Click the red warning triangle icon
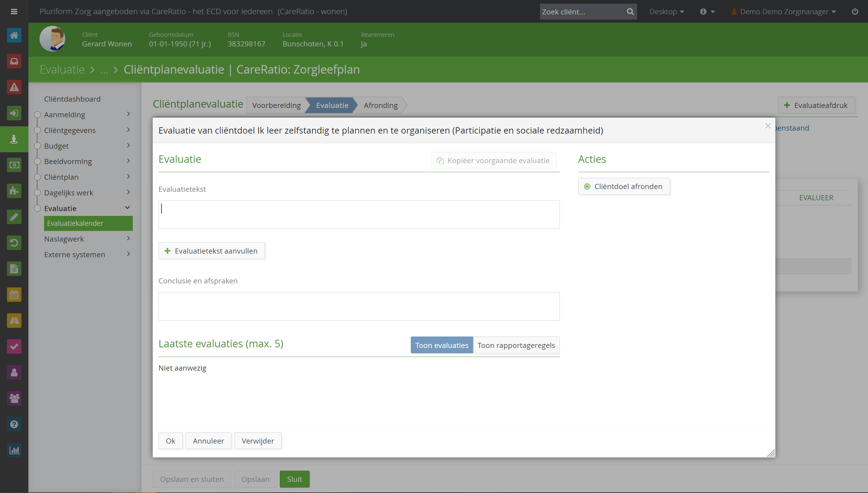The image size is (868, 493). click(14, 87)
